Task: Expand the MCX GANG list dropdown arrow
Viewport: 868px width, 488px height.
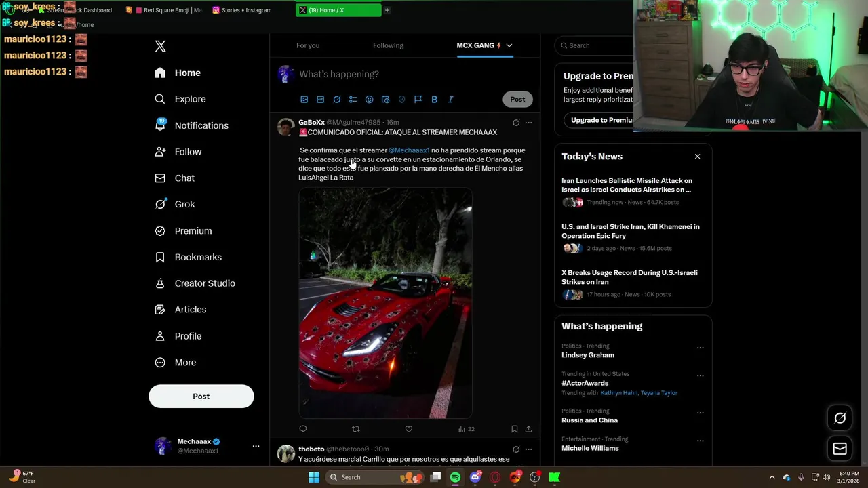Action: tap(509, 45)
